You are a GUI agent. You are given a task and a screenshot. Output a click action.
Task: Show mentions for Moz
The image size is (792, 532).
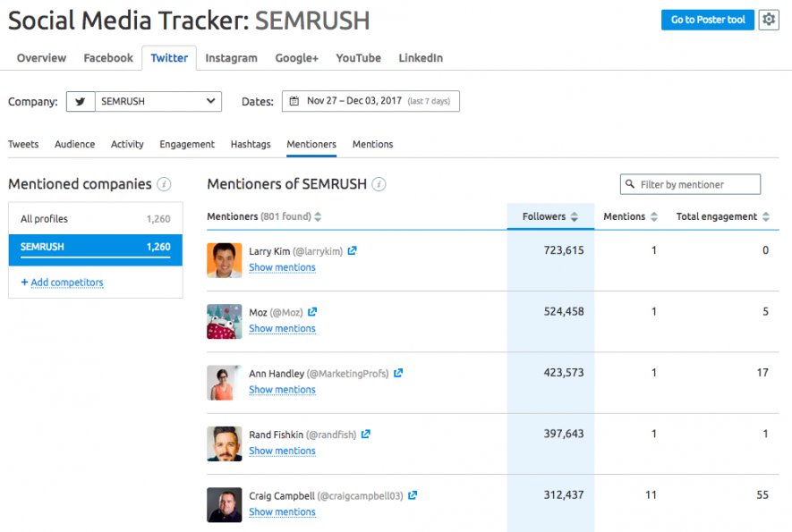pos(282,328)
